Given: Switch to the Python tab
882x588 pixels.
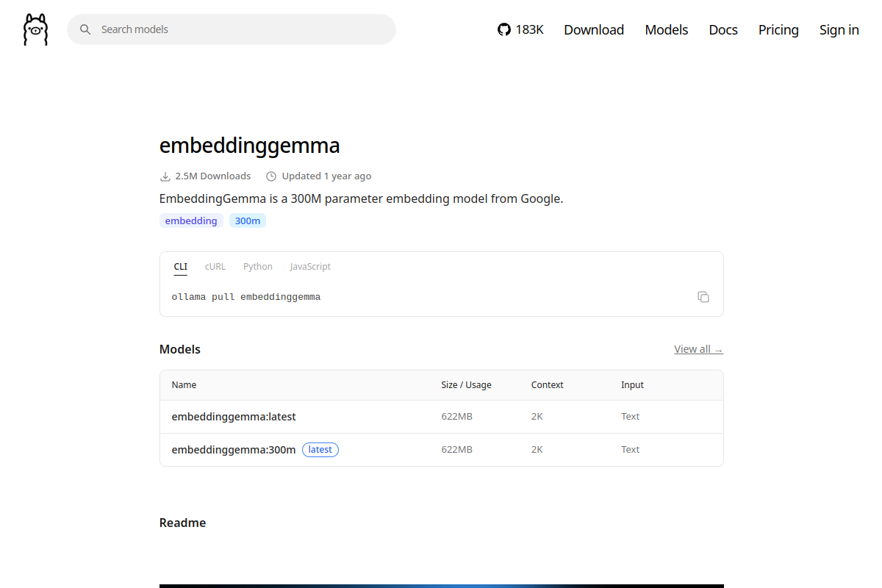Looking at the screenshot, I should pyautogui.click(x=258, y=267).
